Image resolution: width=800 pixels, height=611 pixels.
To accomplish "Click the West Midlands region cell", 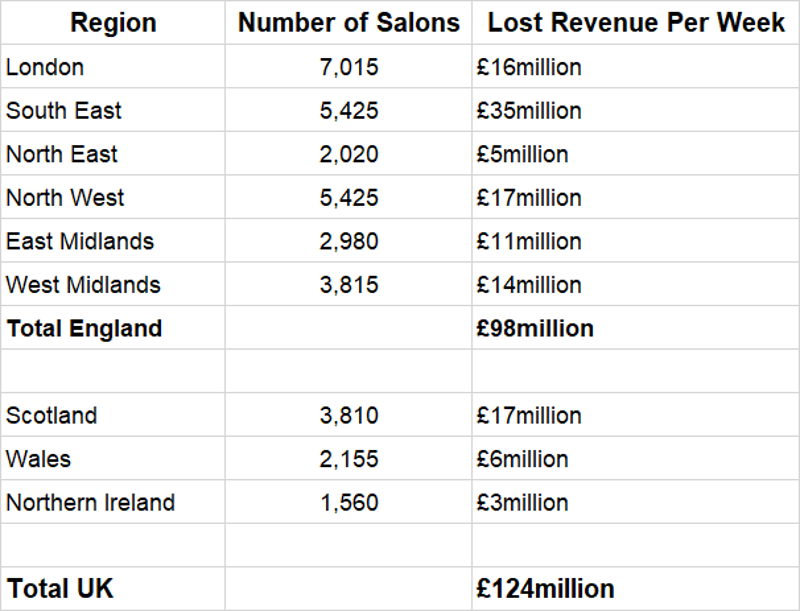I will pyautogui.click(x=83, y=284).
